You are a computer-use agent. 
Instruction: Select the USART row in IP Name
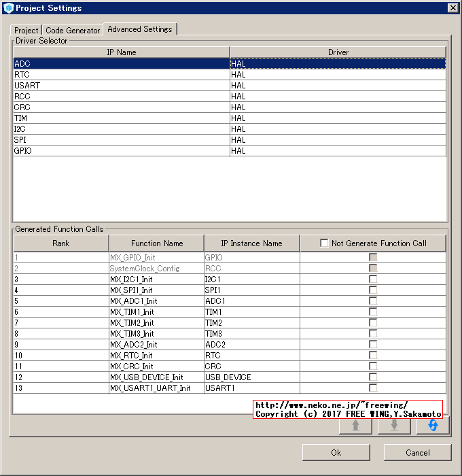[x=122, y=86]
